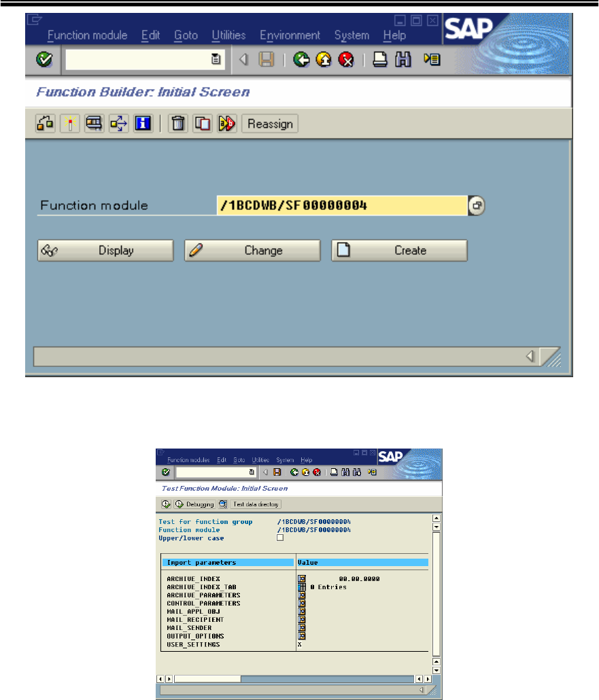Click the '0 Entries' text
This screenshot has width=599, height=700.
point(328,587)
